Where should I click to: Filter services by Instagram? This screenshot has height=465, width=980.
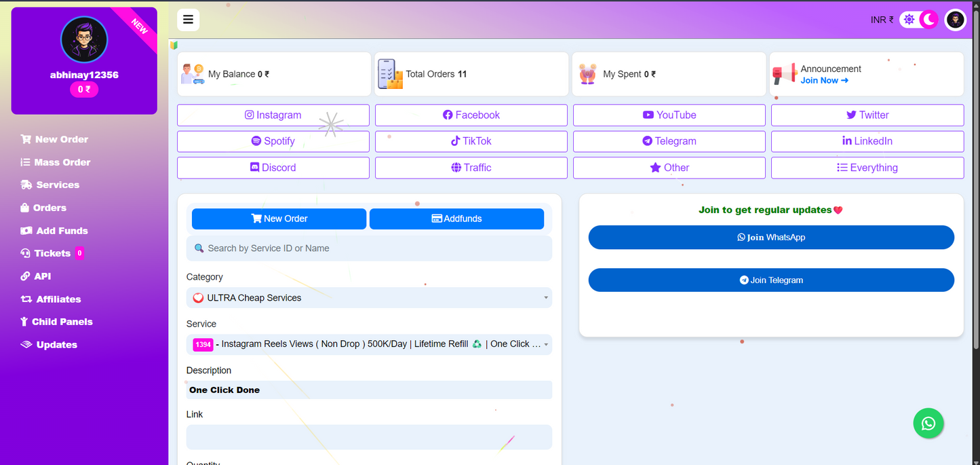click(273, 115)
